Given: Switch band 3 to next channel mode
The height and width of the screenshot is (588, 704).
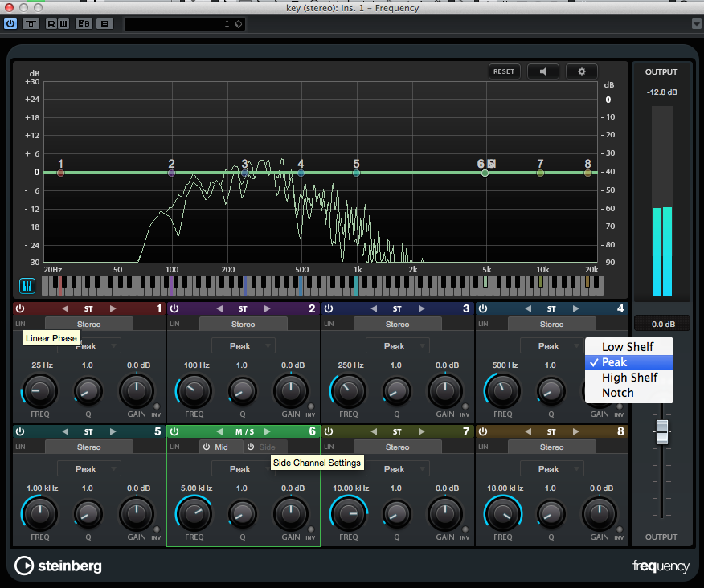Looking at the screenshot, I should 422,308.
